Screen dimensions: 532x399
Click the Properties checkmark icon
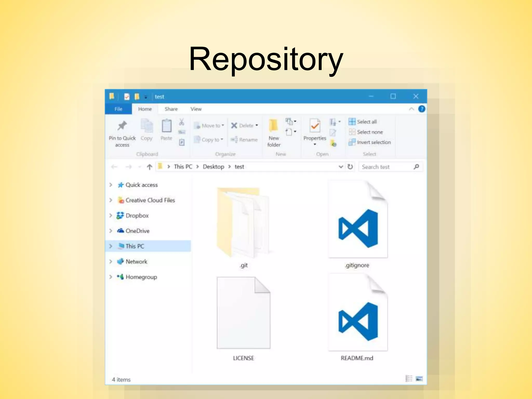(x=315, y=126)
